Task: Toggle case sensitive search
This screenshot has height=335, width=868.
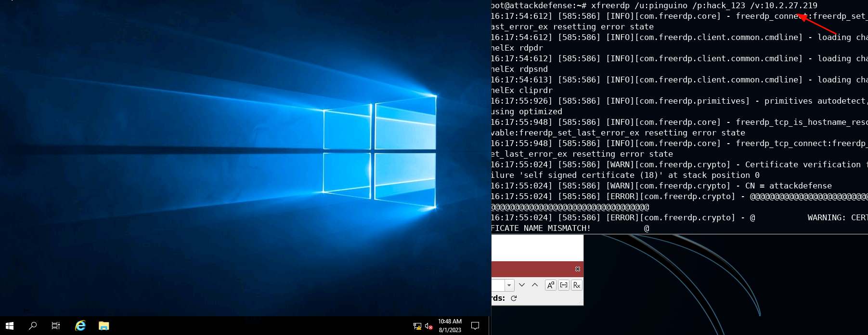Action: 551,285
